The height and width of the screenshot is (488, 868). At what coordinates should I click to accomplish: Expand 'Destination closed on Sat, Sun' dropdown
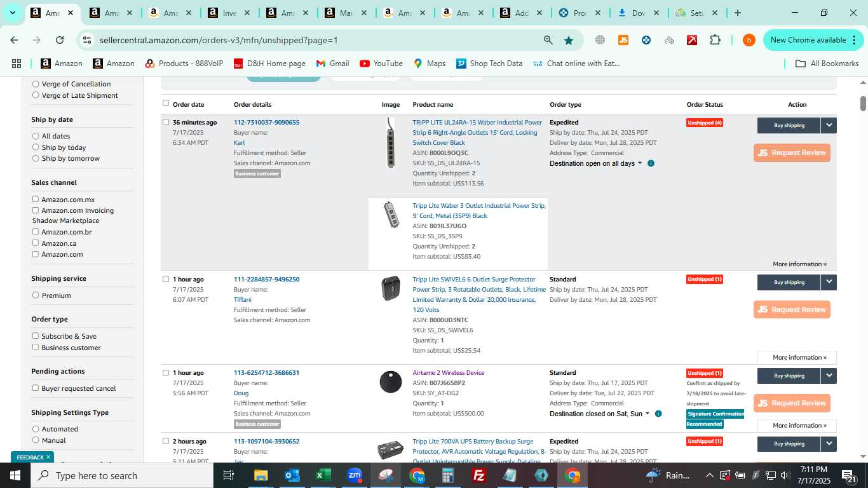(600, 414)
